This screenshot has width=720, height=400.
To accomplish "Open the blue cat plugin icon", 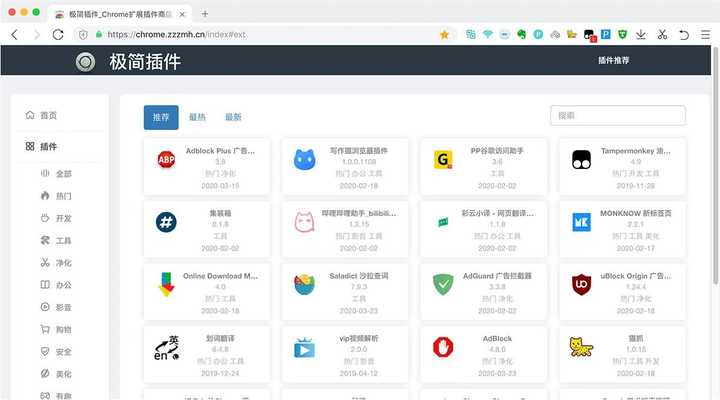I will 304,159.
